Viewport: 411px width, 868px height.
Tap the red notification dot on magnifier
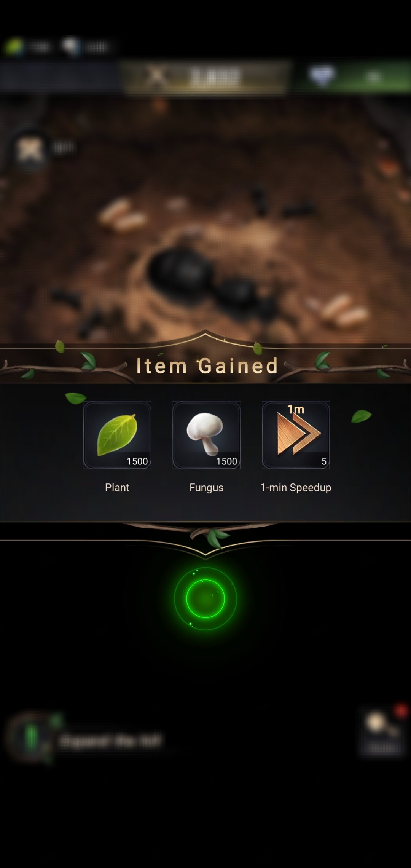(x=400, y=711)
